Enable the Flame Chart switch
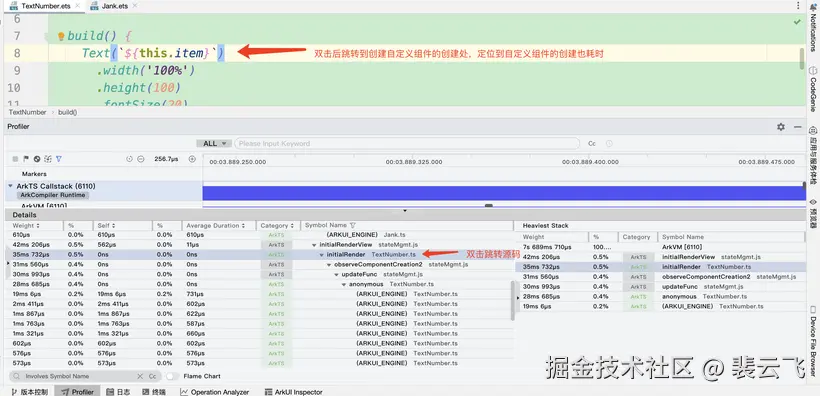820x396 pixels. pyautogui.click(x=172, y=376)
